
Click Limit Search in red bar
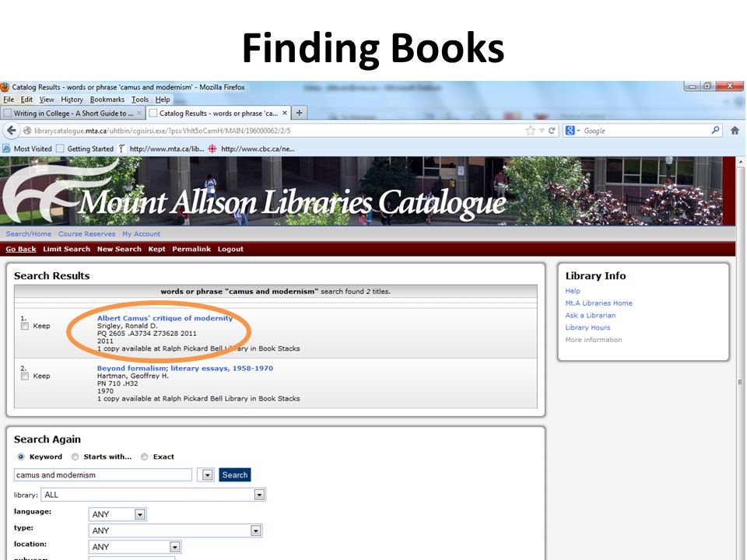66,249
